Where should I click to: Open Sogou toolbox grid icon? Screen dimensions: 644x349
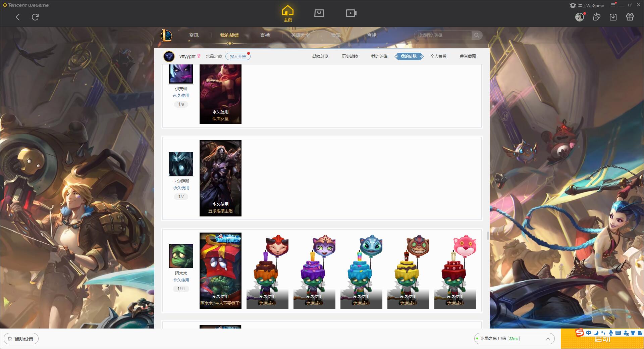click(640, 333)
